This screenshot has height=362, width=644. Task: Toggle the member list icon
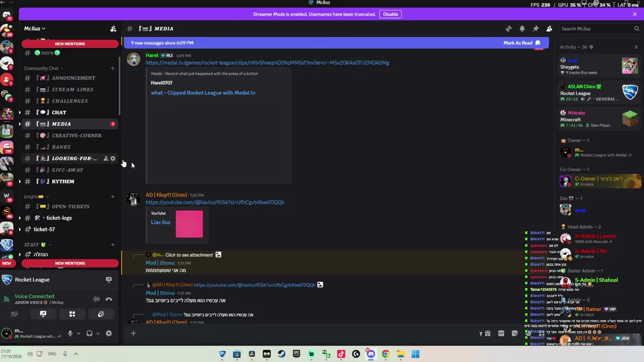[x=549, y=29]
